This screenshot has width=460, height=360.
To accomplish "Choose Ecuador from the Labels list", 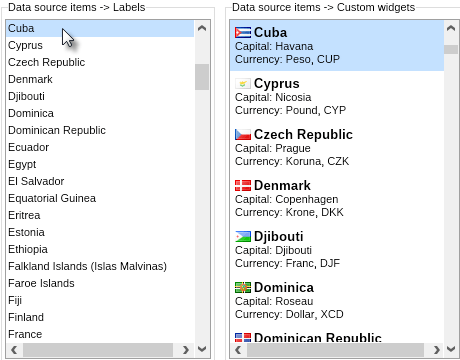I will pyautogui.click(x=100, y=147).
